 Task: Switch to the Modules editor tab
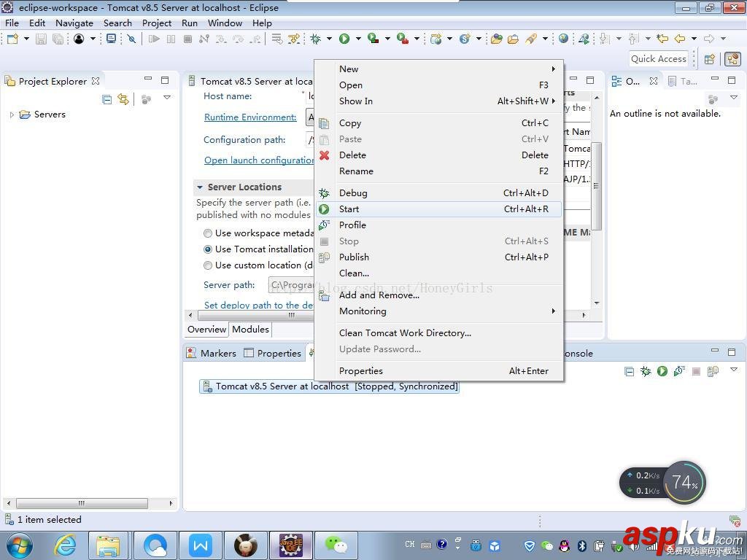[251, 329]
